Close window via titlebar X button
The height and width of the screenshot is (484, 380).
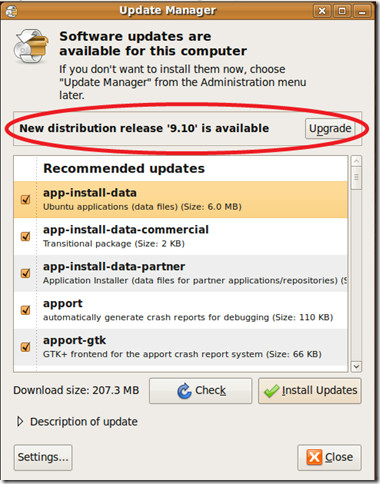coord(322,11)
